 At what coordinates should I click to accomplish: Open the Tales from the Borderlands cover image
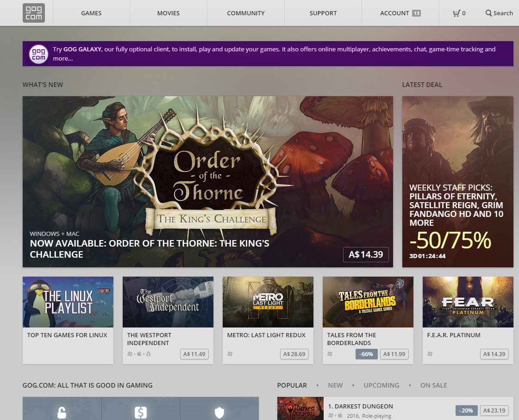[x=368, y=302]
